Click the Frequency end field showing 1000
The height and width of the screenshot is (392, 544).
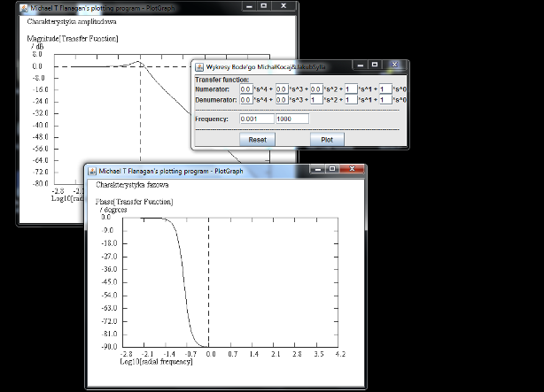click(x=292, y=119)
